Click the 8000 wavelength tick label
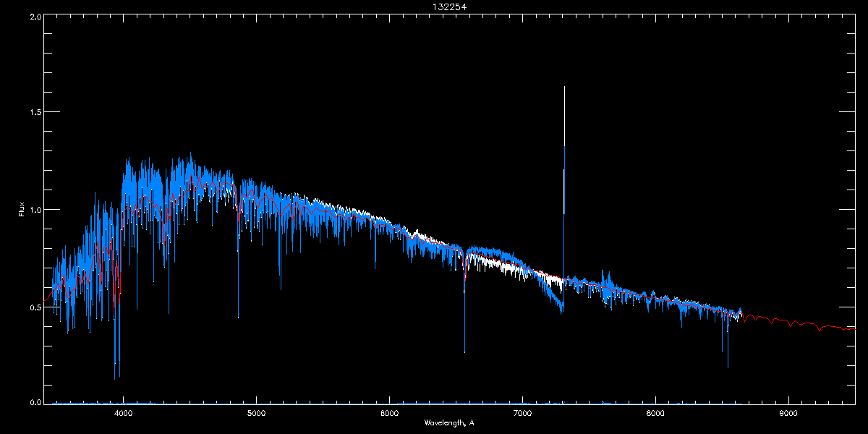 tap(656, 414)
